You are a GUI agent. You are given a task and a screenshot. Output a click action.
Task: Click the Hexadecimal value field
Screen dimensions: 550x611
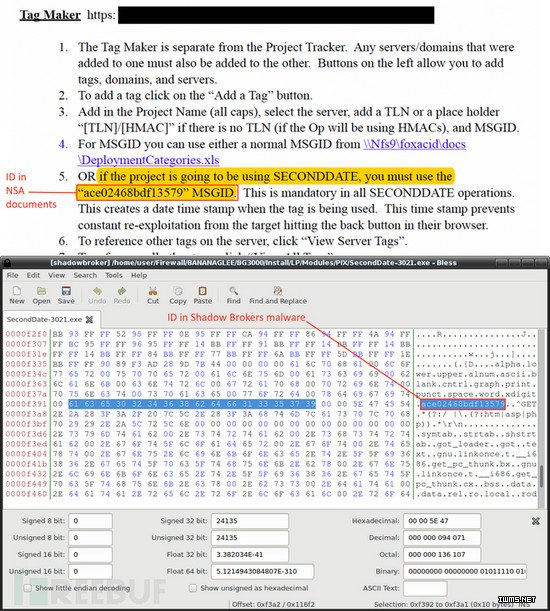click(442, 521)
